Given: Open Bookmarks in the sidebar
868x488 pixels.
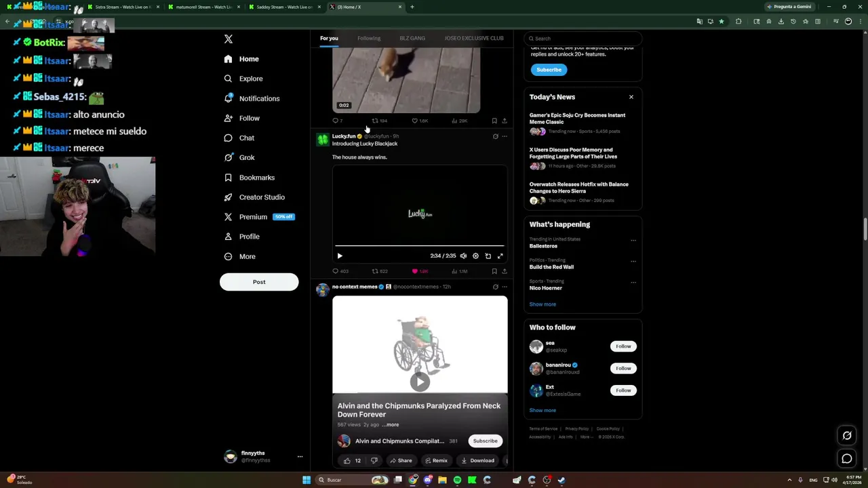Looking at the screenshot, I should click(x=250, y=178).
